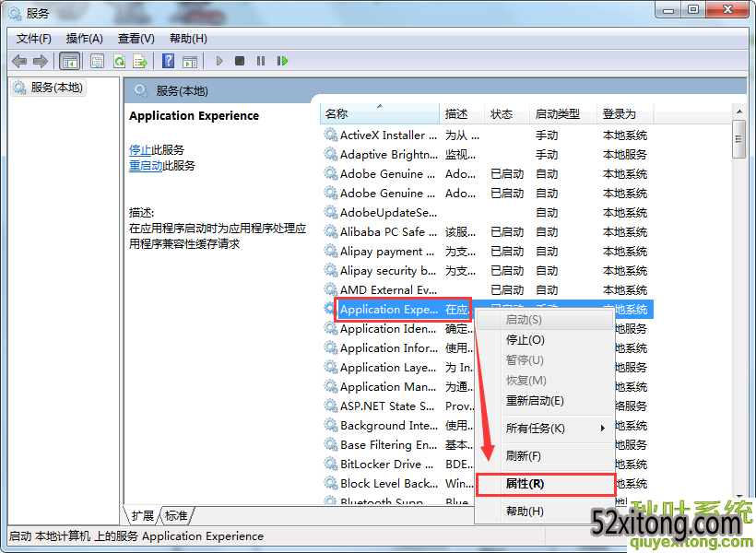Sort by the 状态 column header
The height and width of the screenshot is (553, 756).
[507, 113]
